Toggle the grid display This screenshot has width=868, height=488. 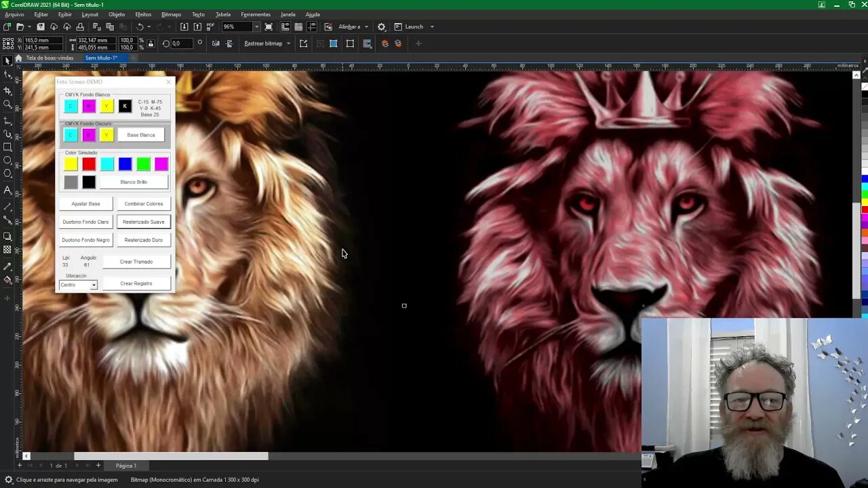click(x=298, y=27)
